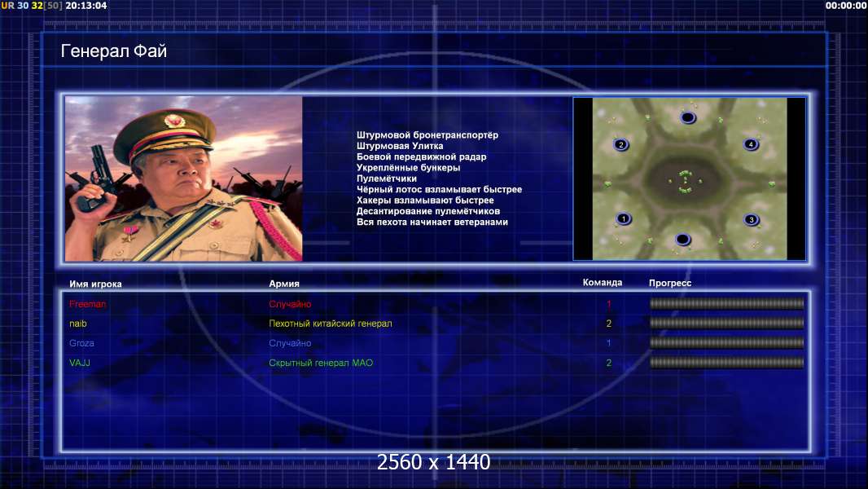Click the General Fai portrait image
The image size is (868, 489).
184,178
